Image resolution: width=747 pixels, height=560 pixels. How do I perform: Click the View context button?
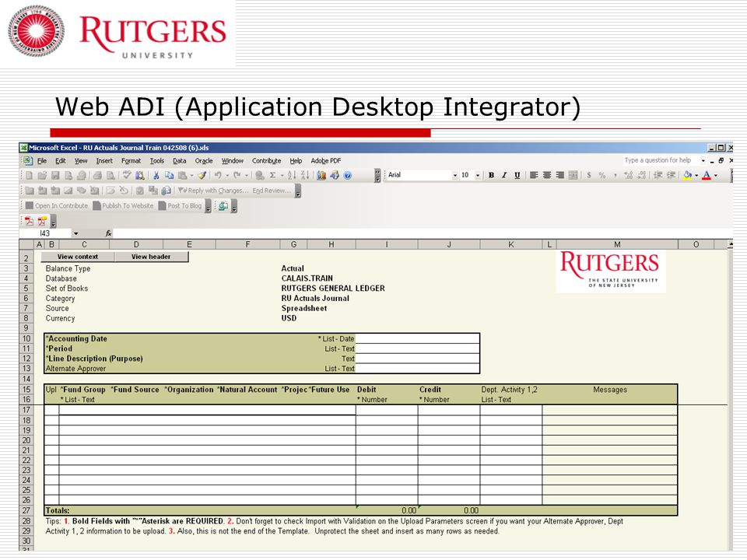coord(78,257)
